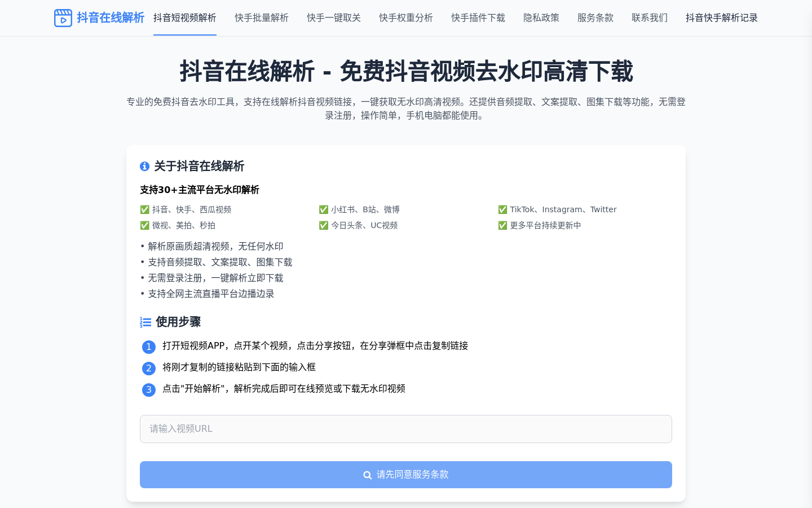Click the step 3 number badge
812x508 pixels.
[149, 389]
